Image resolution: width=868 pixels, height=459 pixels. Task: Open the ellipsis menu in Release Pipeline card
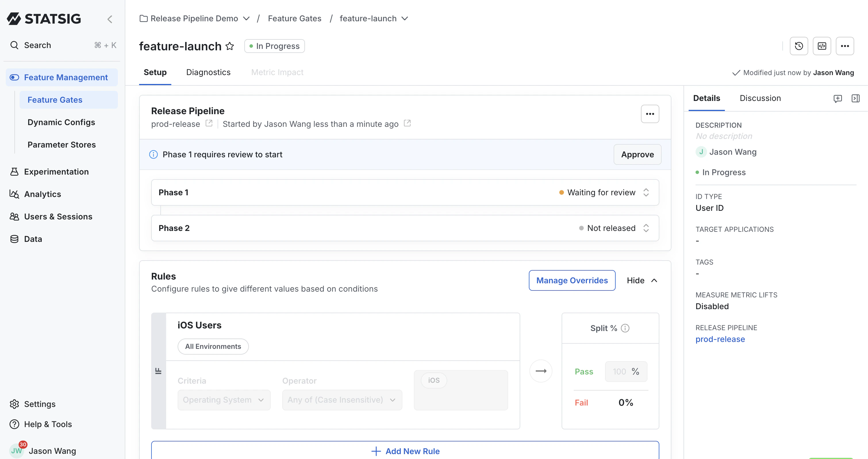[x=650, y=114]
